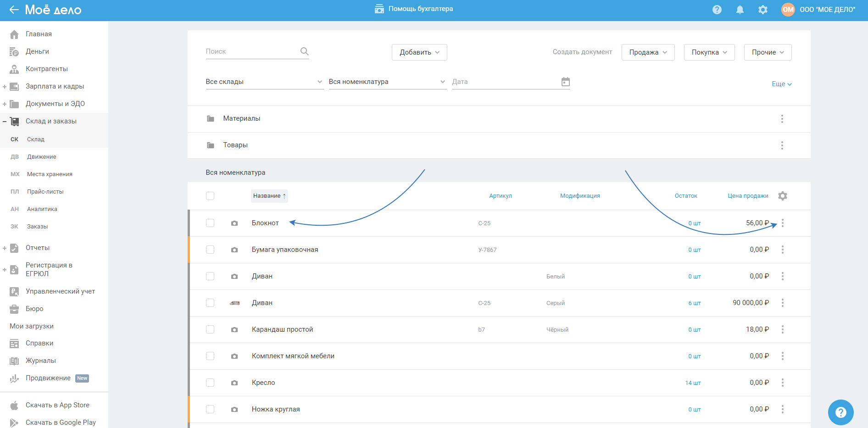Screen dimensions: 868x428
Task: Open Движение in the sidebar
Action: [41, 157]
